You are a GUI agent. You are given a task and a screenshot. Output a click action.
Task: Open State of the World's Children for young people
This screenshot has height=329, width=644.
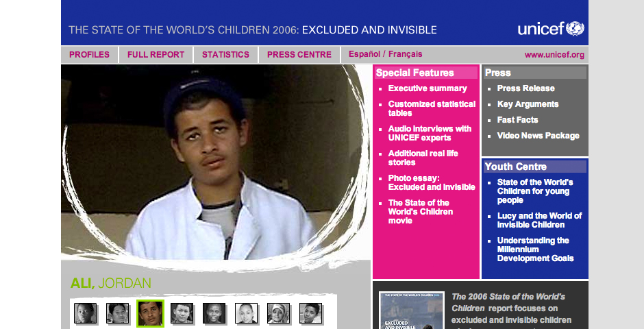(535, 191)
